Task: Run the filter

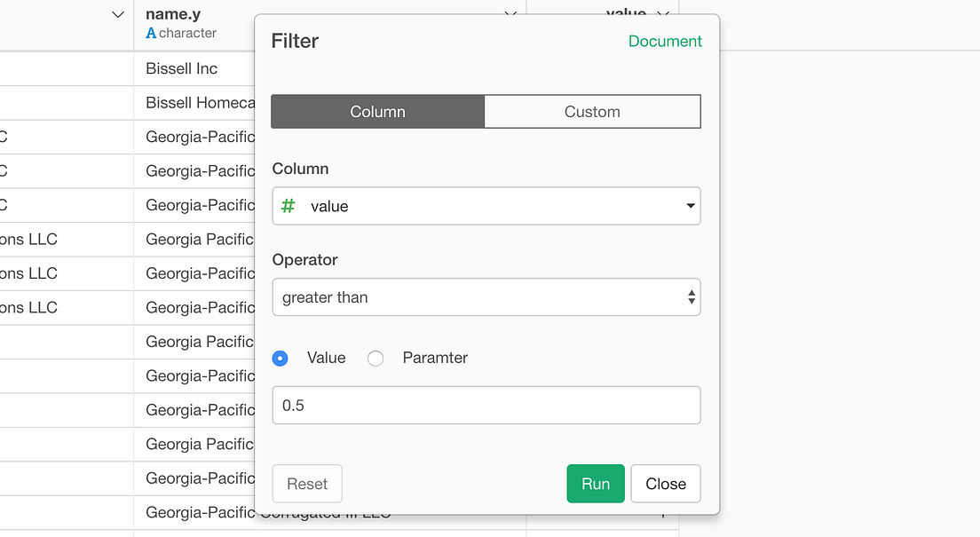Action: [595, 484]
